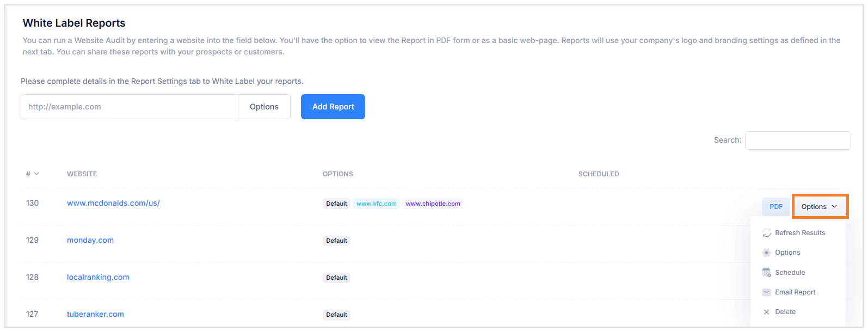The height and width of the screenshot is (332, 868).
Task: Open the tuberanker.com report link
Action: tap(95, 314)
